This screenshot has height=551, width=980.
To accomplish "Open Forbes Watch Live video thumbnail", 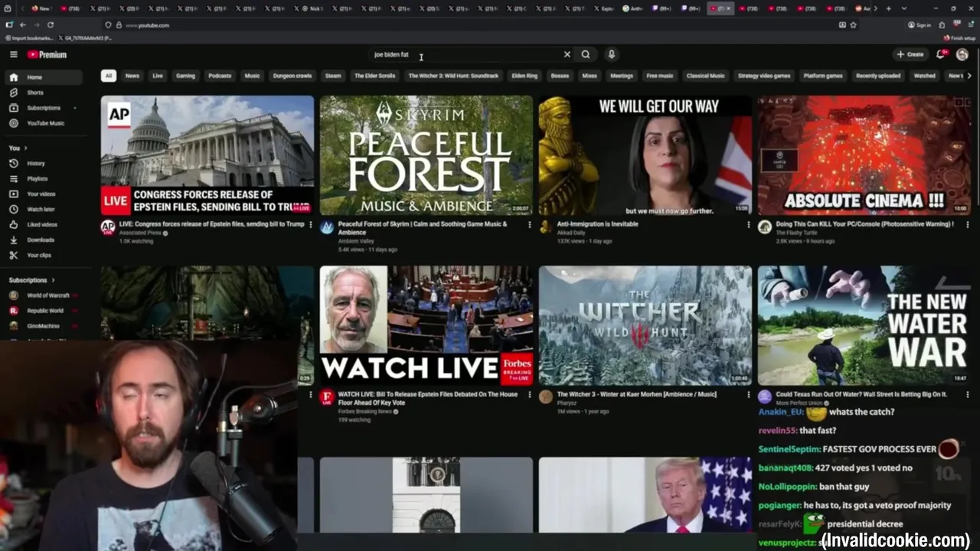I will coord(426,325).
